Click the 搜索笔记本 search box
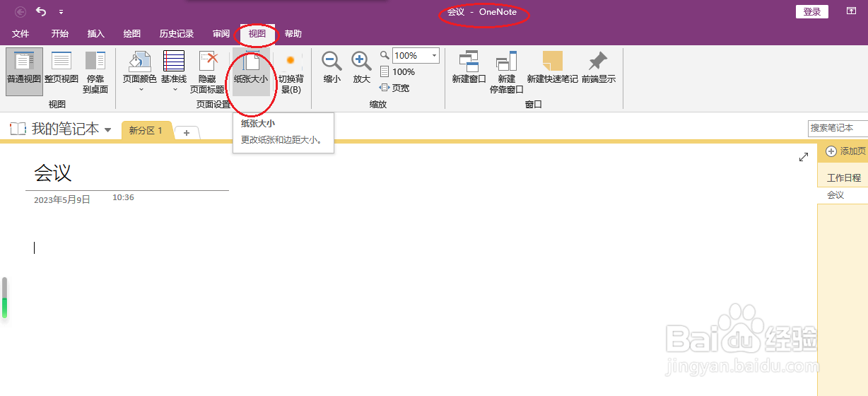This screenshot has width=868, height=396. (838, 128)
